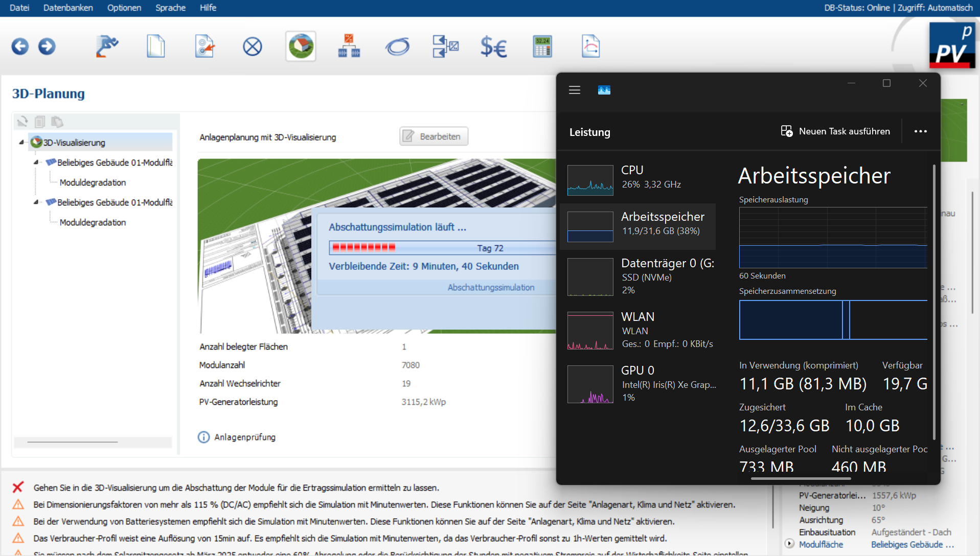The width and height of the screenshot is (980, 556).
Task: Click the Neigung value 10°
Action: 878,507
